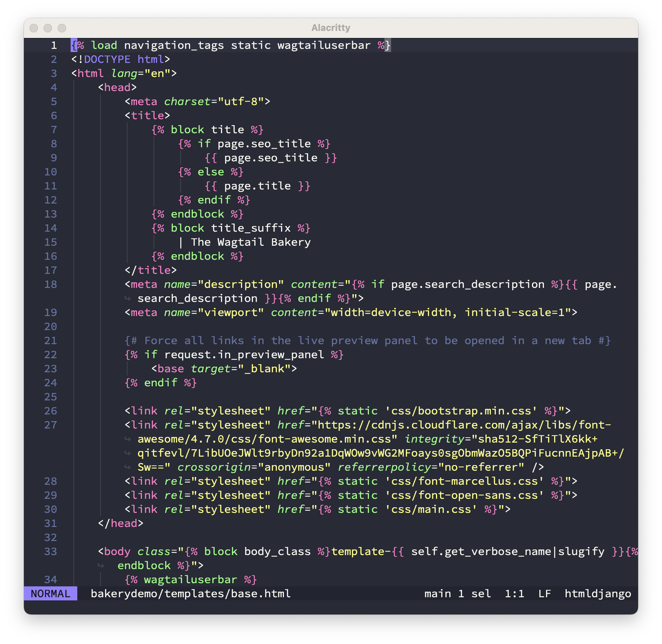The height and width of the screenshot is (644, 662).
Task: Click the NORMAL mode indicator in status bar
Action: [x=51, y=594]
